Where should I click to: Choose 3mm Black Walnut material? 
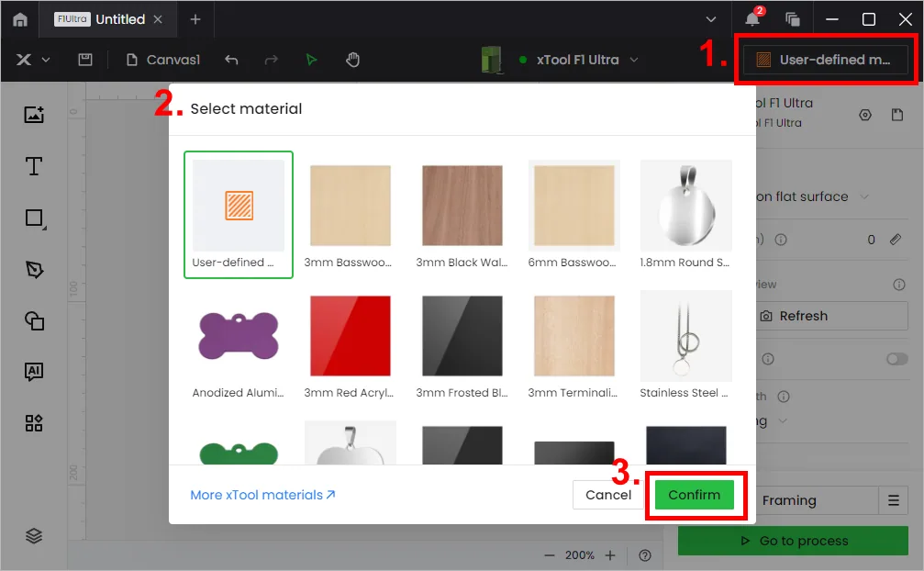[x=462, y=215]
